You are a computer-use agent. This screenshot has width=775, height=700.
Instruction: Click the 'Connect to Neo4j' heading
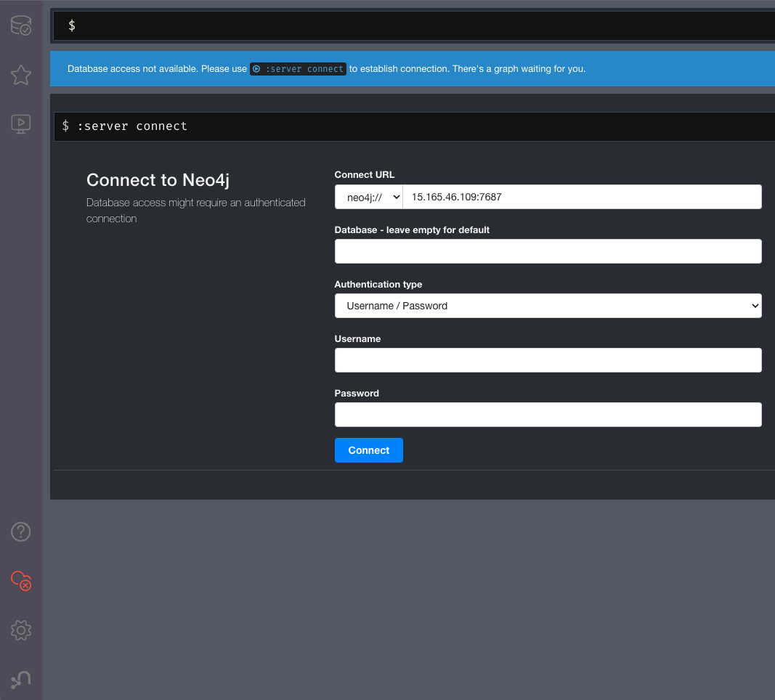[158, 180]
